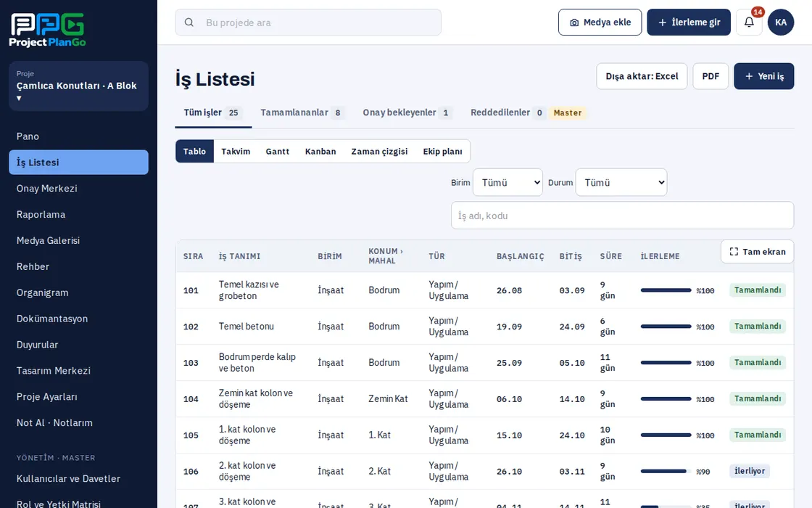Click the İlerliyor status of job 106

(750, 471)
